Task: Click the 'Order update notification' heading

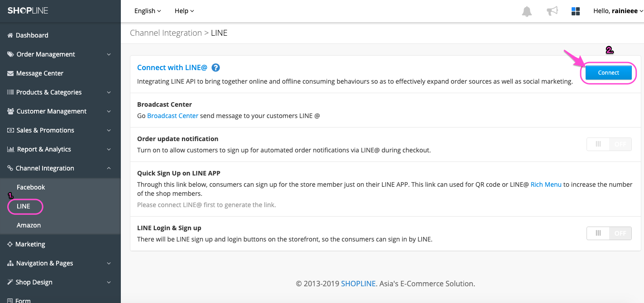Action: pyautogui.click(x=178, y=139)
